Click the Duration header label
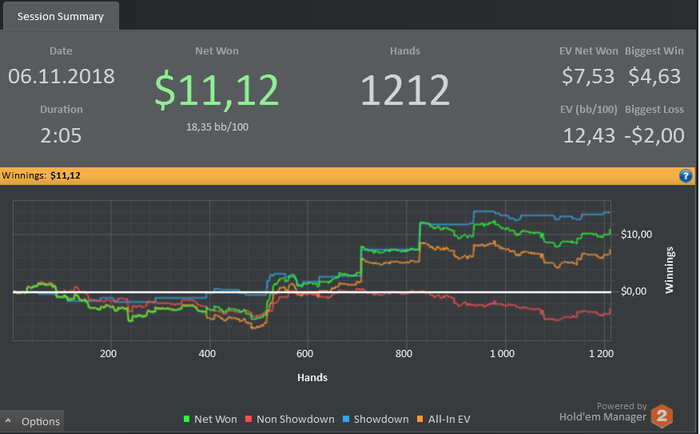 pyautogui.click(x=61, y=109)
